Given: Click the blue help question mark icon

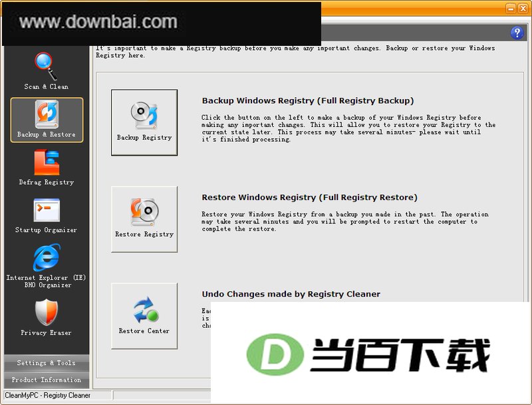Looking at the screenshot, I should [517, 33].
